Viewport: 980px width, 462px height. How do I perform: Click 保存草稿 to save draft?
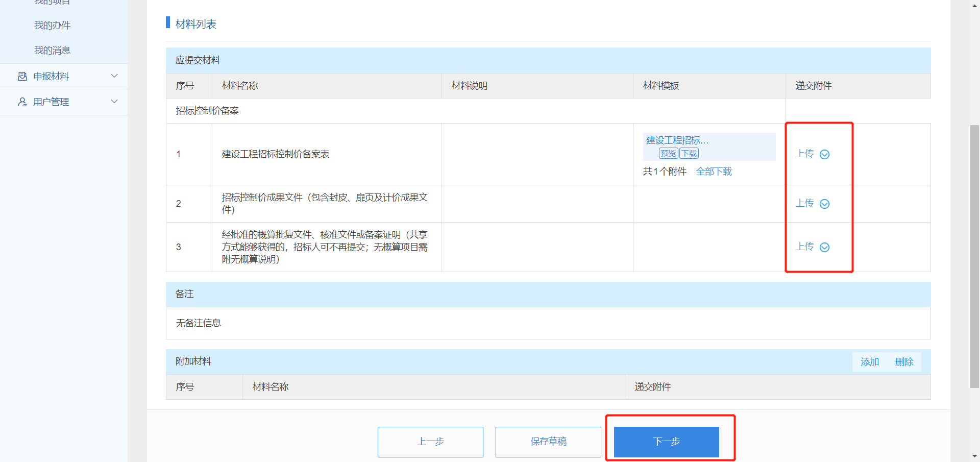pyautogui.click(x=548, y=442)
